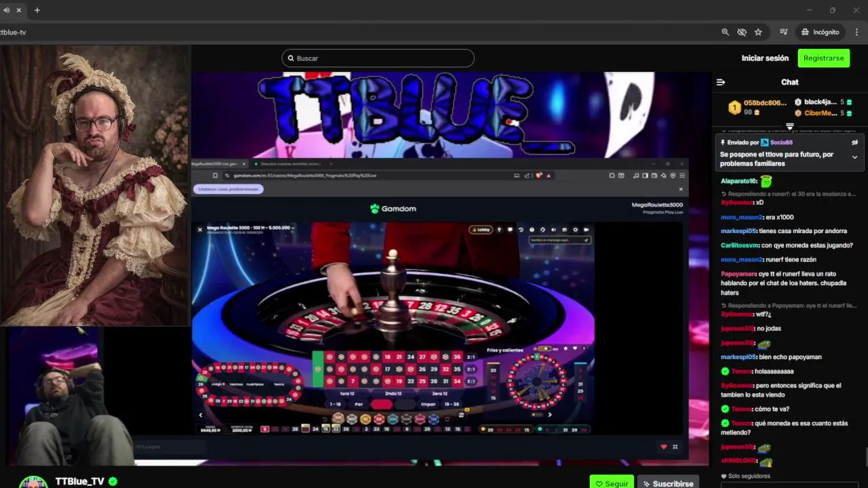
Task: Click the Gamdom logo in stream
Action: 393,208
